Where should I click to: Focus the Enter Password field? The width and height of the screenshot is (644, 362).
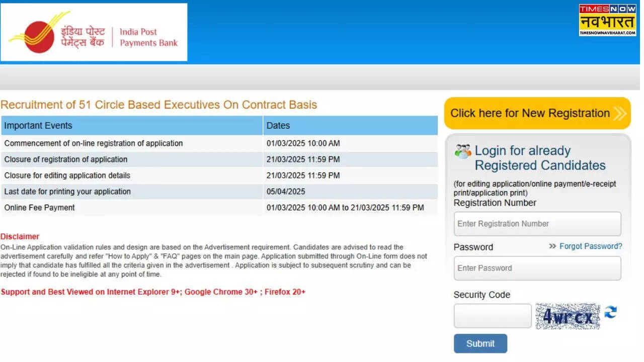[x=537, y=268]
